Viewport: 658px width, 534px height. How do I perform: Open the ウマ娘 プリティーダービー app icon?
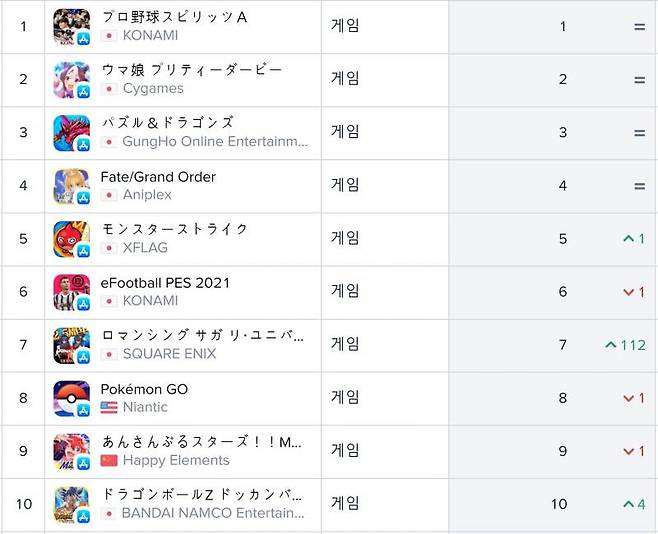[71, 79]
